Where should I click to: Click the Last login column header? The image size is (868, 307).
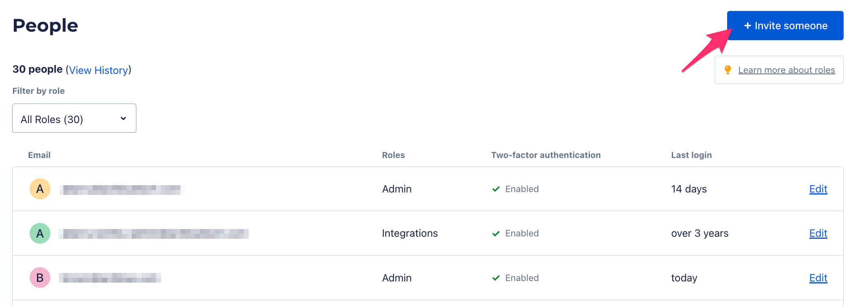[x=691, y=155]
